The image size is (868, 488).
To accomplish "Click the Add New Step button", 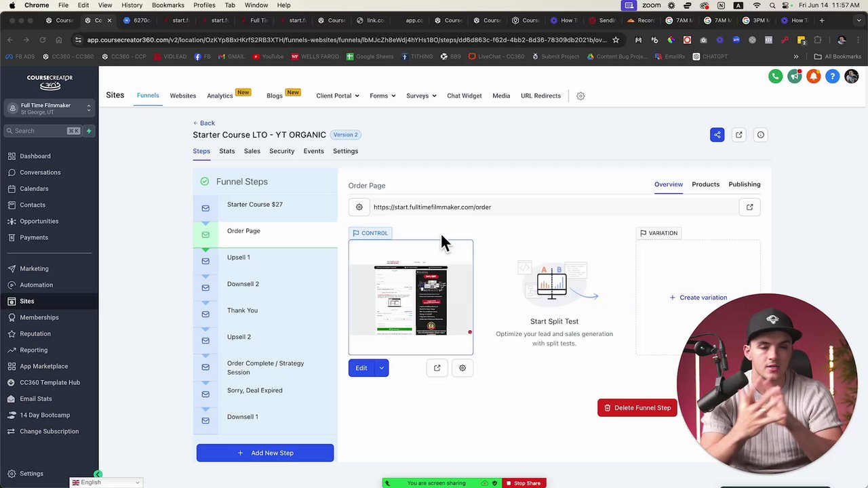I will pos(265,453).
